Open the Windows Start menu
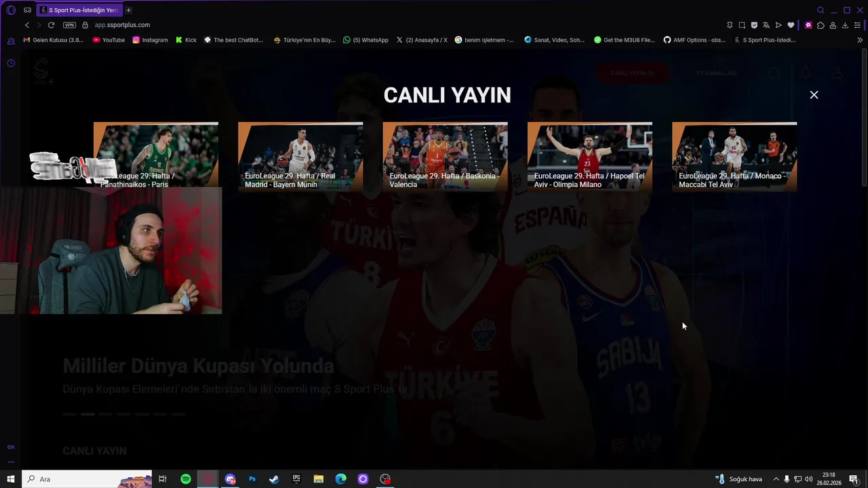This screenshot has width=868, height=488. point(11,479)
